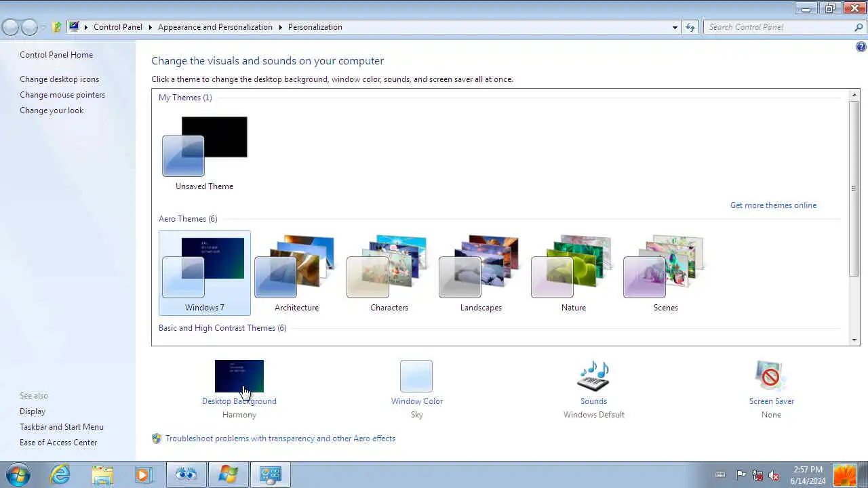
Task: Open the Windows Start button
Action: [x=18, y=474]
